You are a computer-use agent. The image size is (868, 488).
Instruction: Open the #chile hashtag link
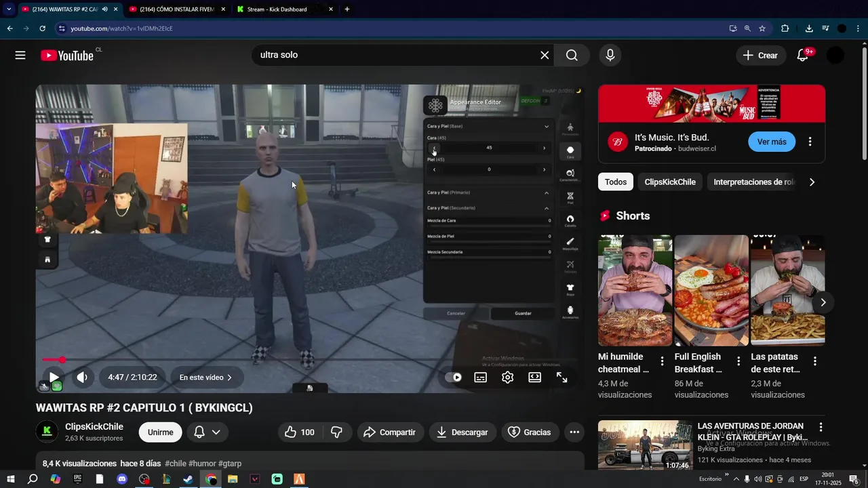coord(176,464)
